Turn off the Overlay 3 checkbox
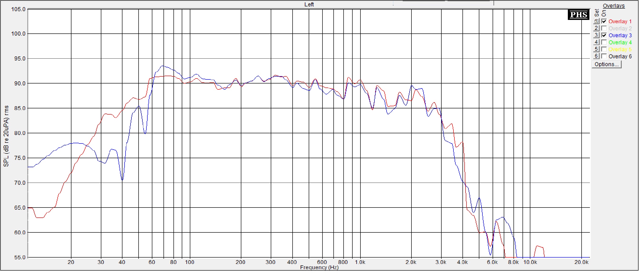The width and height of the screenshot is (644, 277). (x=604, y=35)
